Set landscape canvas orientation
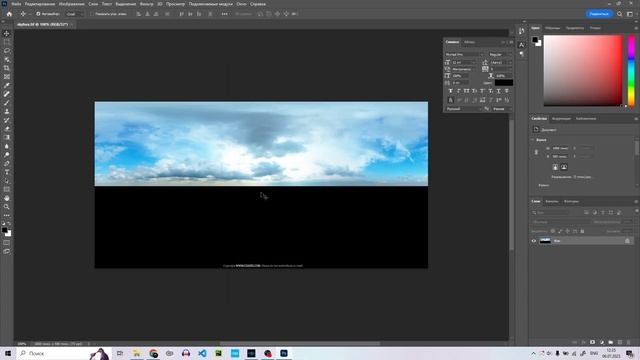The width and height of the screenshot is (640, 360). click(x=564, y=167)
